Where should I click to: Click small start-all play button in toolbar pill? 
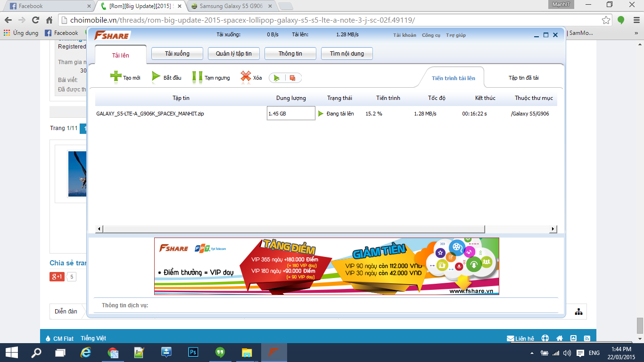click(277, 78)
